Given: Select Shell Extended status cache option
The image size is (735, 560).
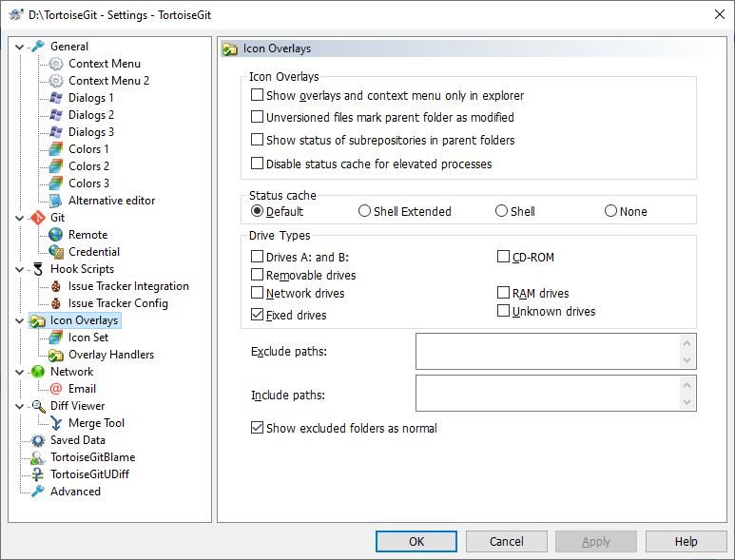Looking at the screenshot, I should [x=365, y=212].
